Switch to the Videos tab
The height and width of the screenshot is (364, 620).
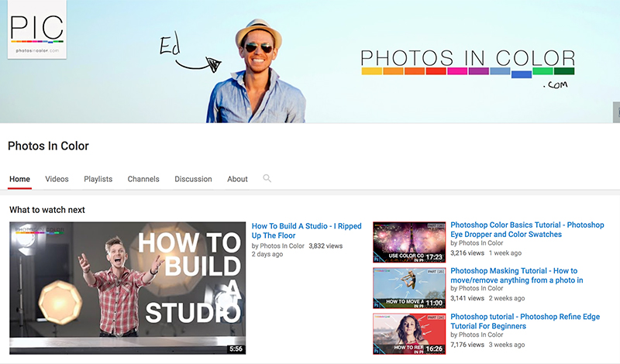click(x=57, y=179)
